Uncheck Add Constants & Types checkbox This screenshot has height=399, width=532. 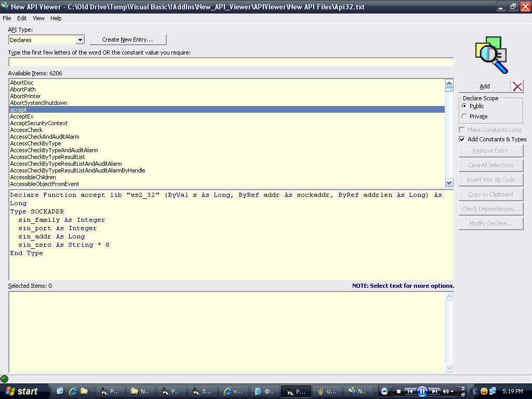coord(462,139)
